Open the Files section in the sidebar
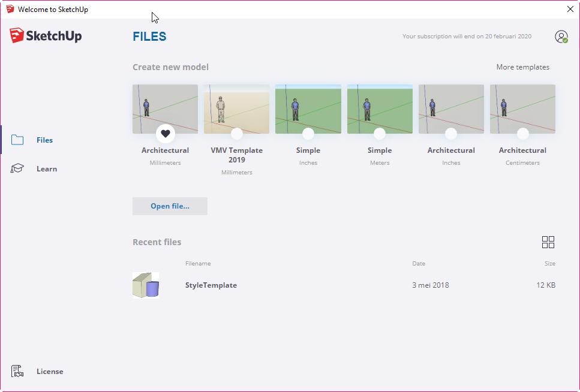The image size is (580, 392). pos(32,140)
